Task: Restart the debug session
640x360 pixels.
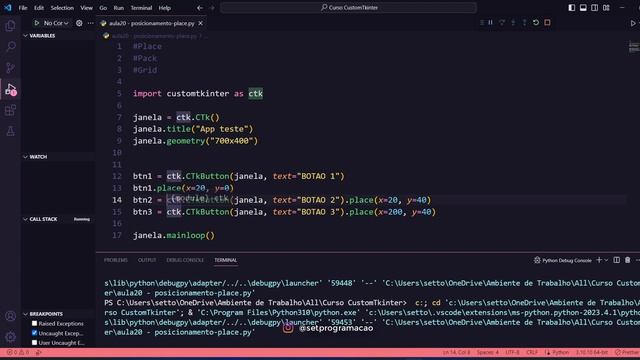Action: click(x=536, y=23)
